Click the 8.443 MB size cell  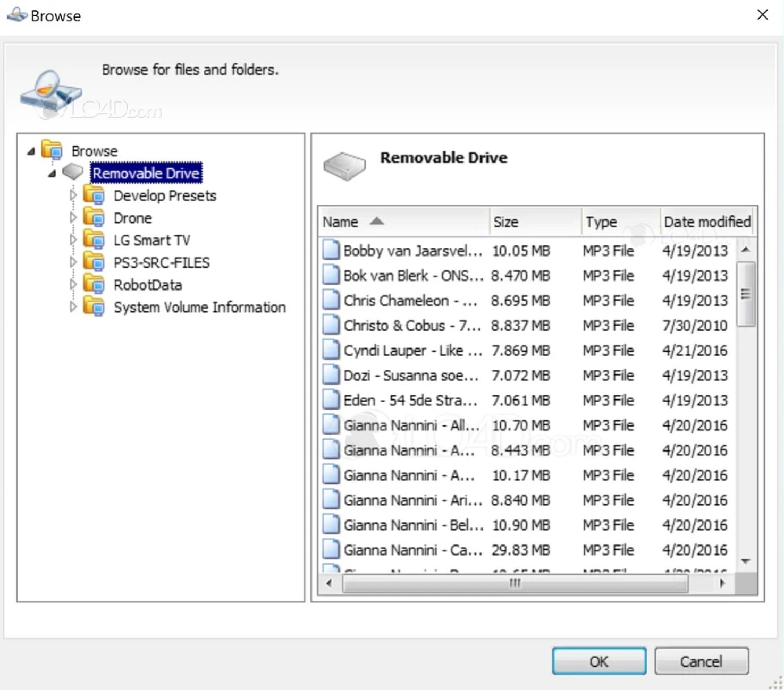(520, 450)
